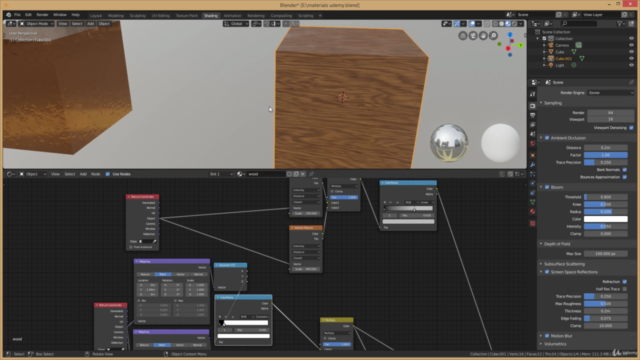Switch to the Layout workspace tab
This screenshot has height=360, width=640.
coord(96,16)
